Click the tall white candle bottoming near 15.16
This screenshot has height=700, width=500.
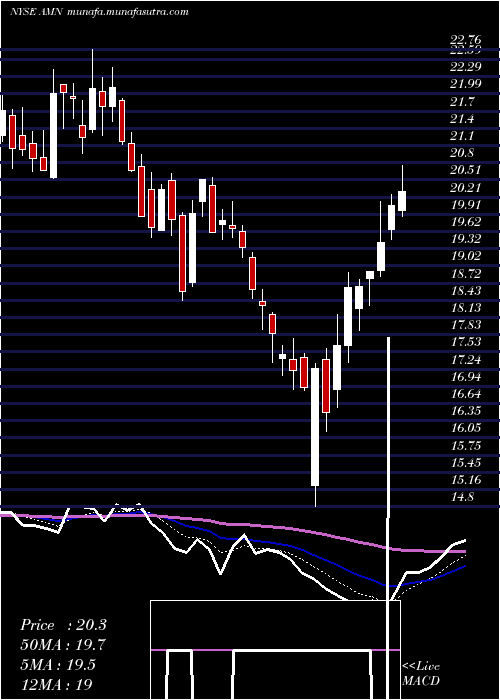(315, 427)
